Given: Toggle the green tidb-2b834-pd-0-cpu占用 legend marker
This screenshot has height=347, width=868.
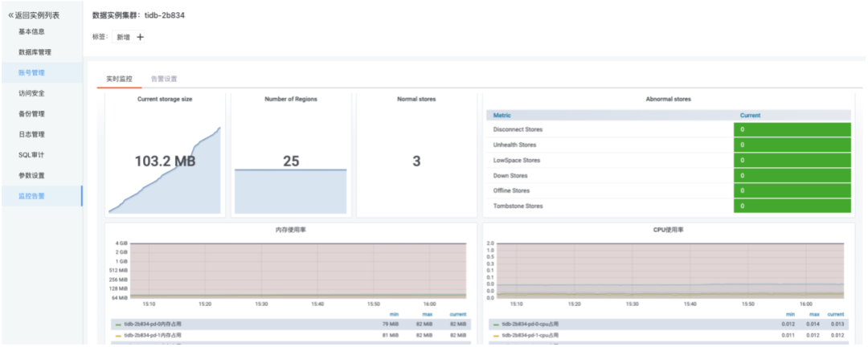Looking at the screenshot, I should [x=497, y=325].
